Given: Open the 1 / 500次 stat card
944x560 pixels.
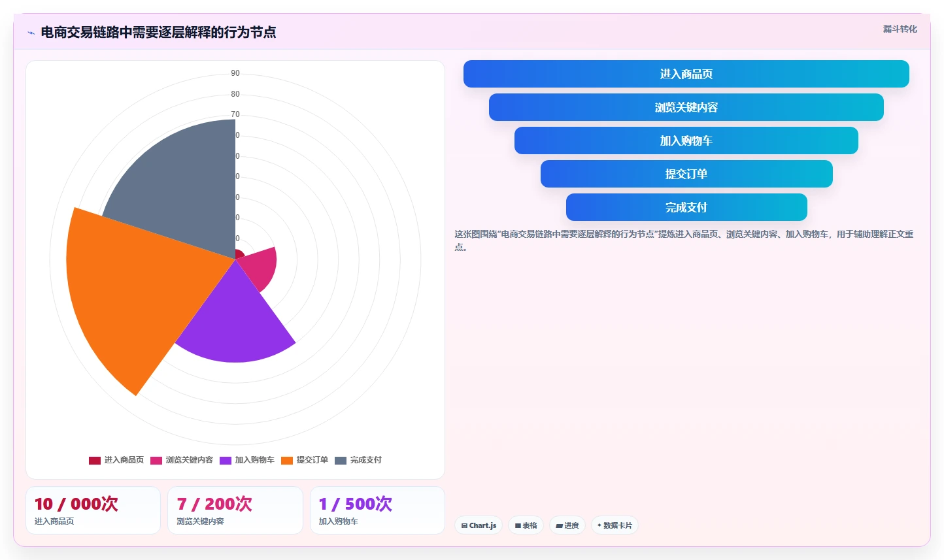Looking at the screenshot, I should pyautogui.click(x=377, y=510).
